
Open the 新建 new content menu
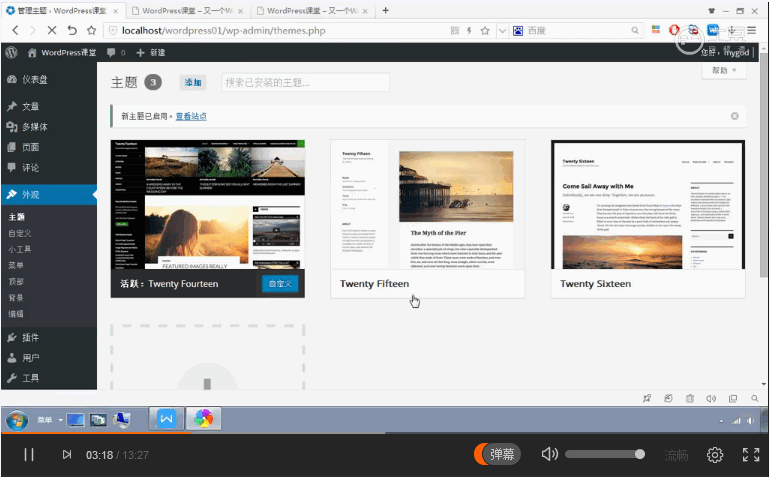[151, 52]
